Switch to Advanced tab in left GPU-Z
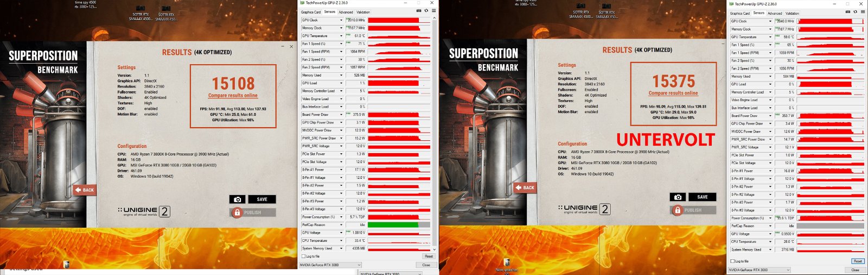 click(346, 12)
